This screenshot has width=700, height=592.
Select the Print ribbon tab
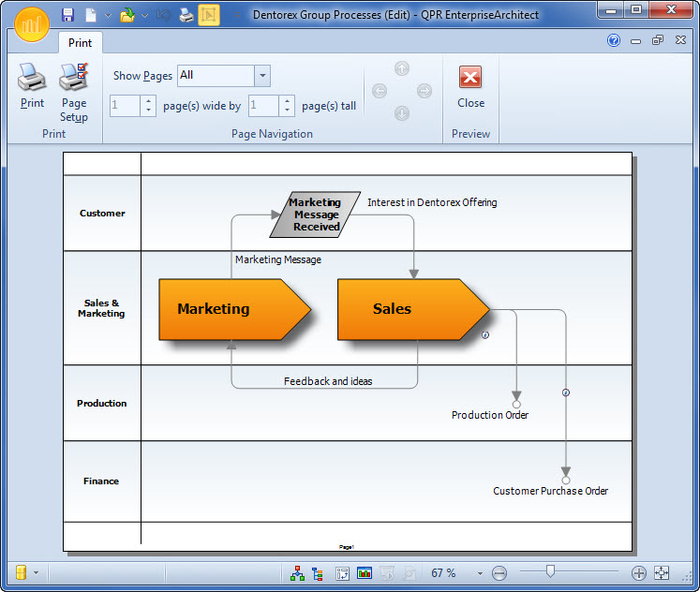[81, 43]
